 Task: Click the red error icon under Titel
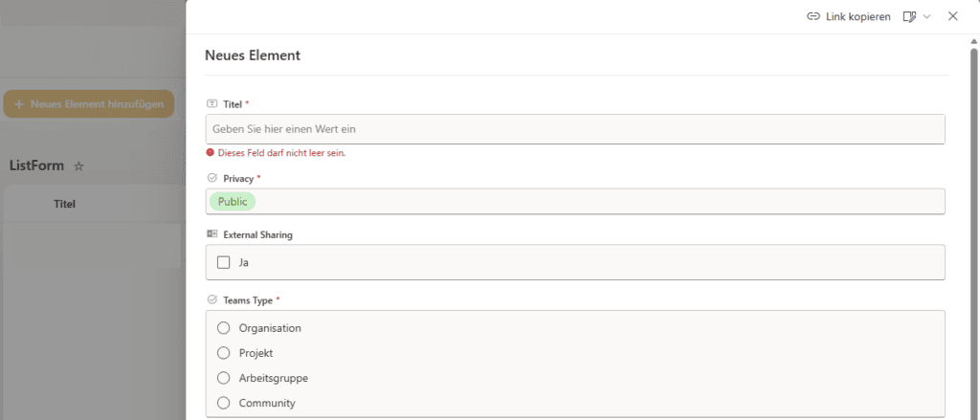210,152
